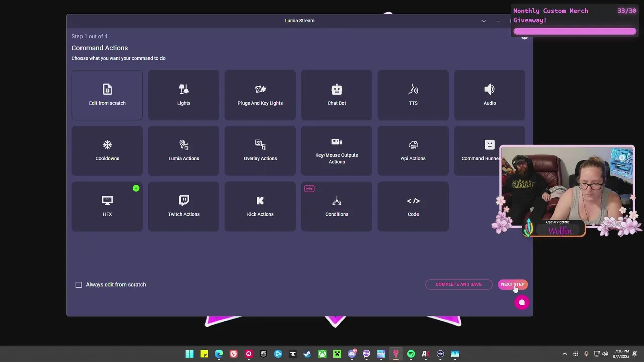Select the Chat Bot action
The height and width of the screenshot is (362, 644).
point(337,95)
